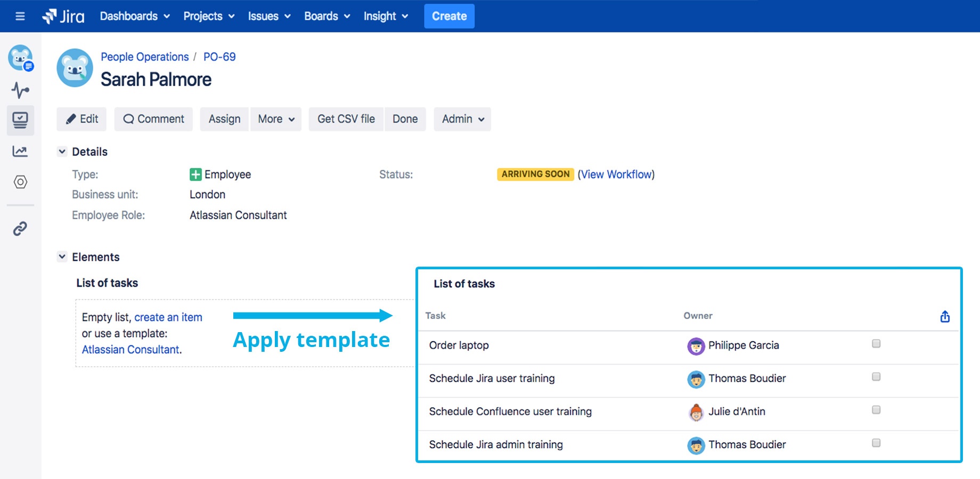Click Schedule Jira admin training text

(496, 444)
